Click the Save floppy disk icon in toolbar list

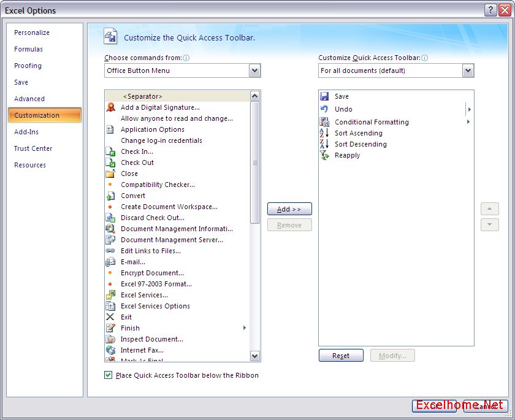324,96
